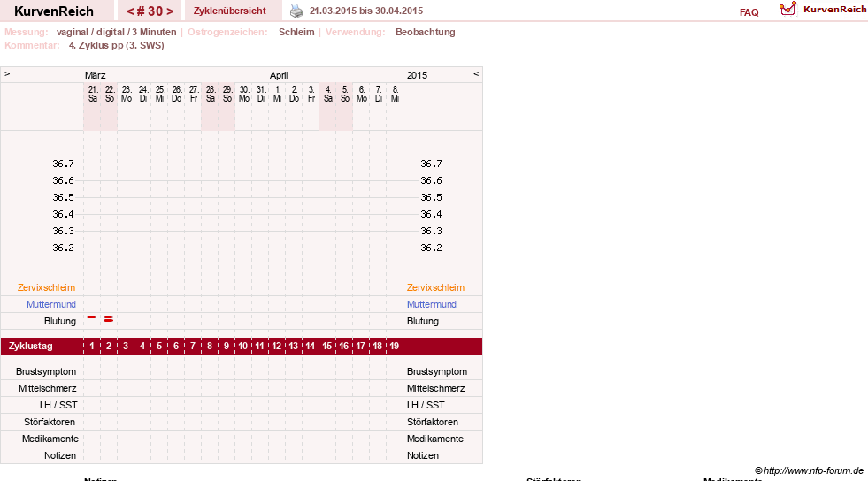Click date column 21. Sa
868x481 pixels.
(92, 94)
